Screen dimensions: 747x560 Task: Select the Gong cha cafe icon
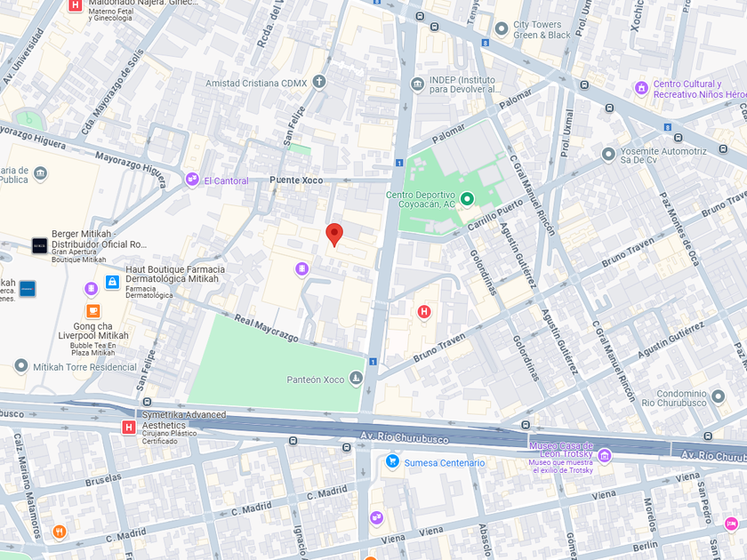[92, 311]
